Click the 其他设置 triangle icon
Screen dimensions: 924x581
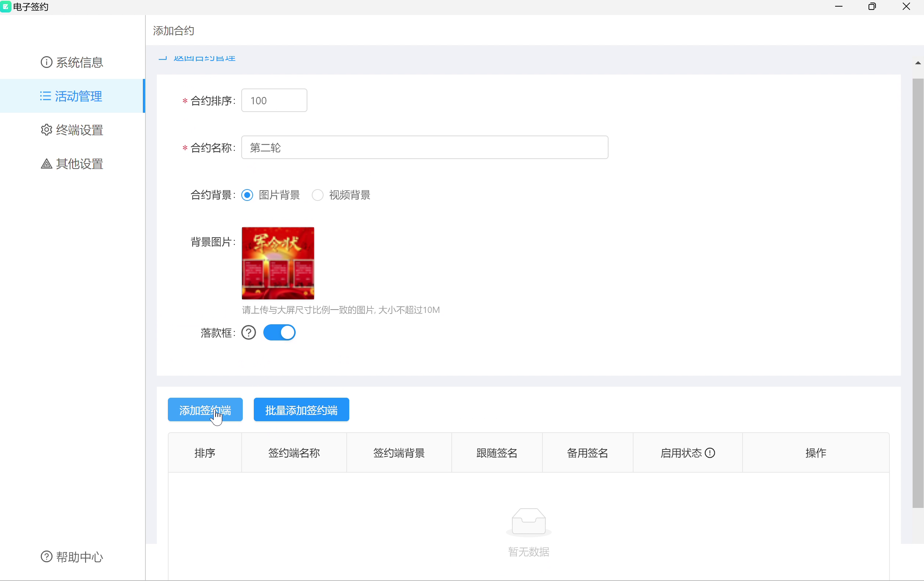pos(46,164)
